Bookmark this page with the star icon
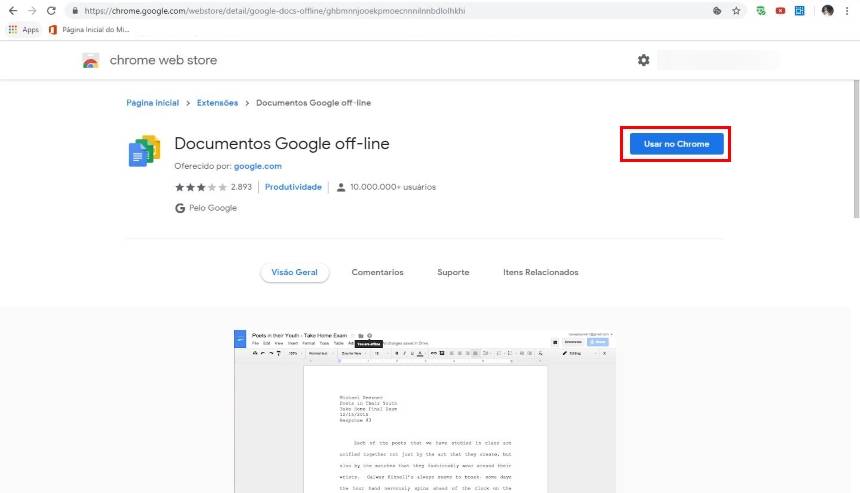 [x=736, y=10]
